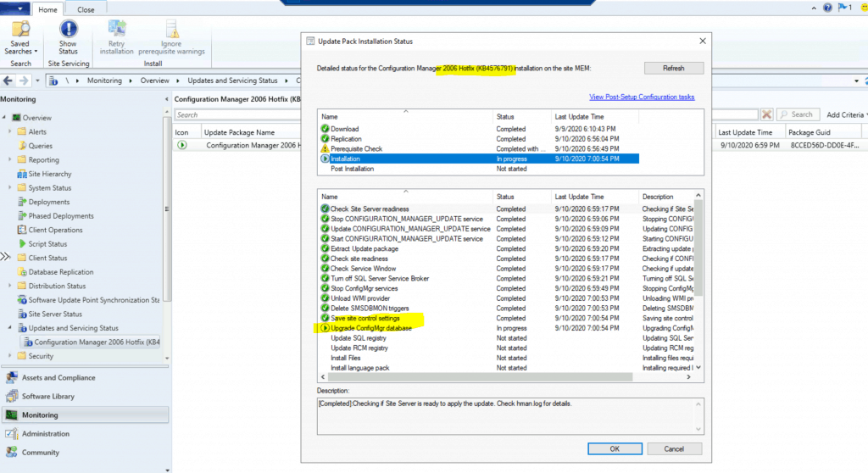This screenshot has height=473, width=868.
Task: Click the Show Status ribbon icon
Action: tap(68, 29)
